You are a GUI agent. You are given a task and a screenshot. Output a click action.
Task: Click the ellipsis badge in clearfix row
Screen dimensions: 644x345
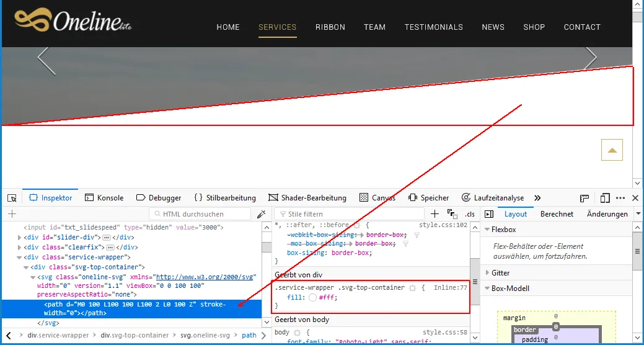coord(110,248)
